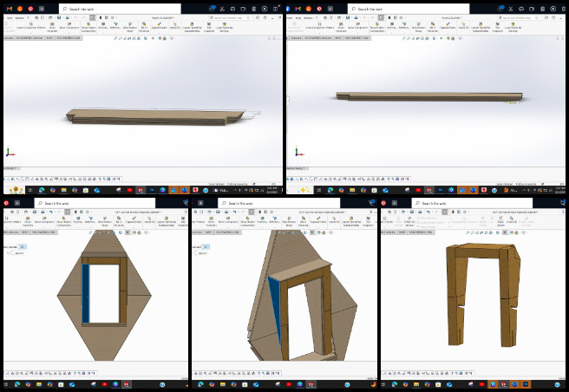Viewport: 569px width, 392px height.
Task: Click YouTube in the taskbar under the angled plank window
Action: tap(129, 190)
